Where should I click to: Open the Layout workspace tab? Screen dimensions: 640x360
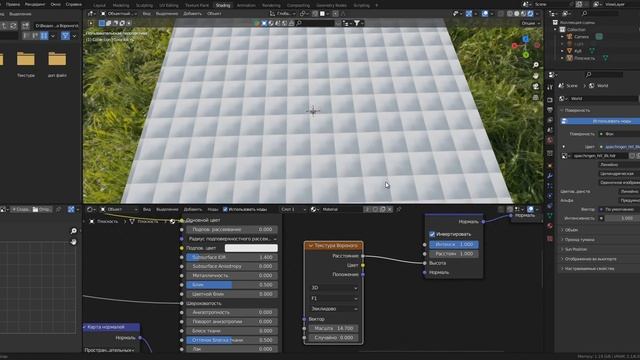pyautogui.click(x=99, y=5)
